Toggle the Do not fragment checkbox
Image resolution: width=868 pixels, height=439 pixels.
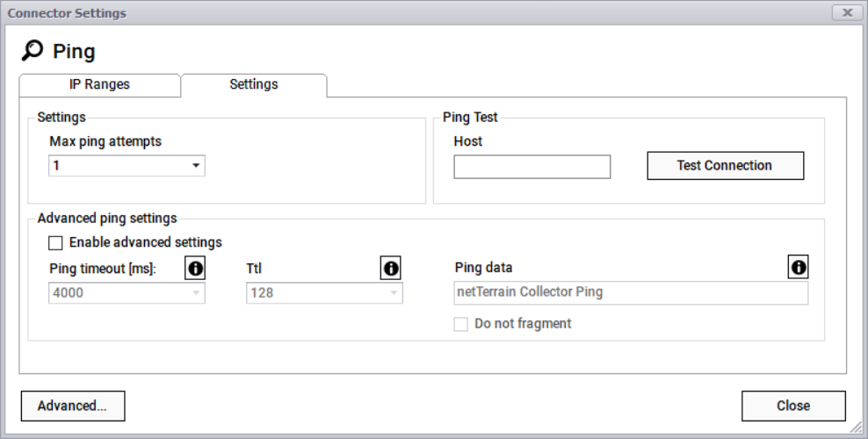click(460, 324)
